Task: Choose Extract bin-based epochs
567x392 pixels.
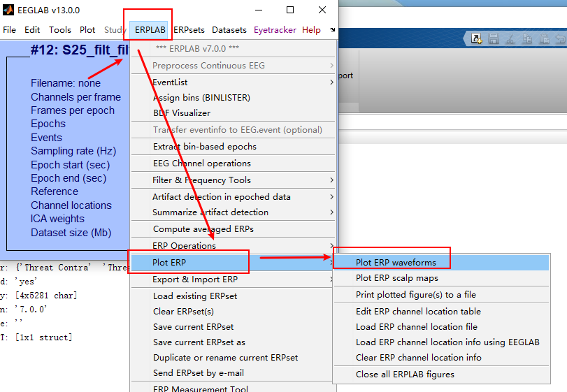Action: [x=234, y=146]
